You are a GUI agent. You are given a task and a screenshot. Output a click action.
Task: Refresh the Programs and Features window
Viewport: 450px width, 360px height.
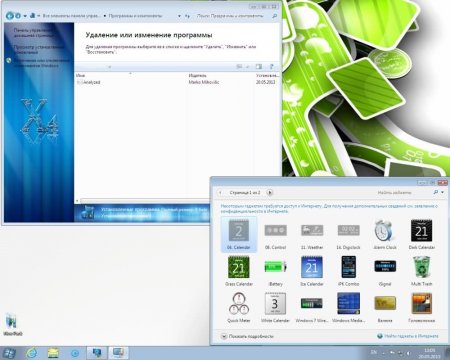[187, 16]
